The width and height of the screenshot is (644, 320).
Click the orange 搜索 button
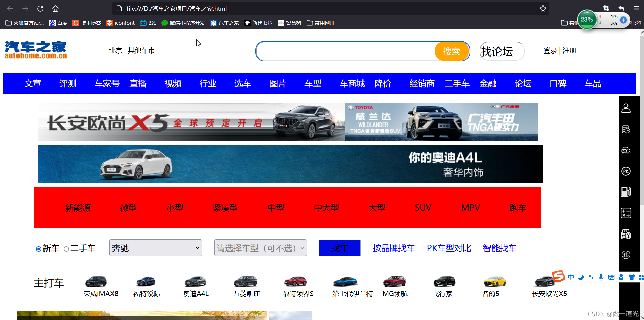(452, 51)
